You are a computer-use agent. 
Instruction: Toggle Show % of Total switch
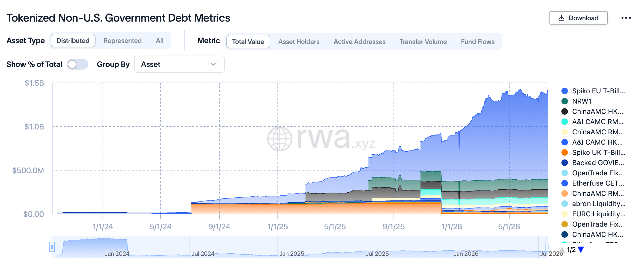pyautogui.click(x=77, y=64)
